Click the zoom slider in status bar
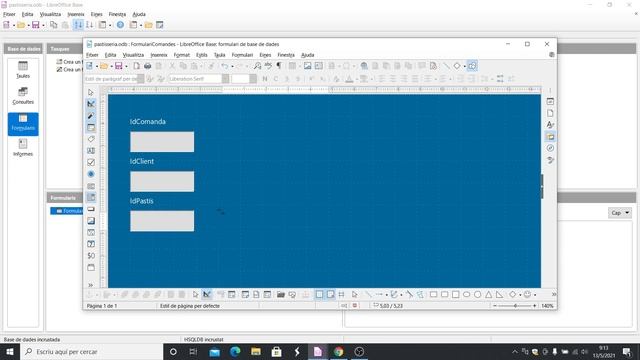The width and height of the screenshot is (640, 360). [x=515, y=306]
